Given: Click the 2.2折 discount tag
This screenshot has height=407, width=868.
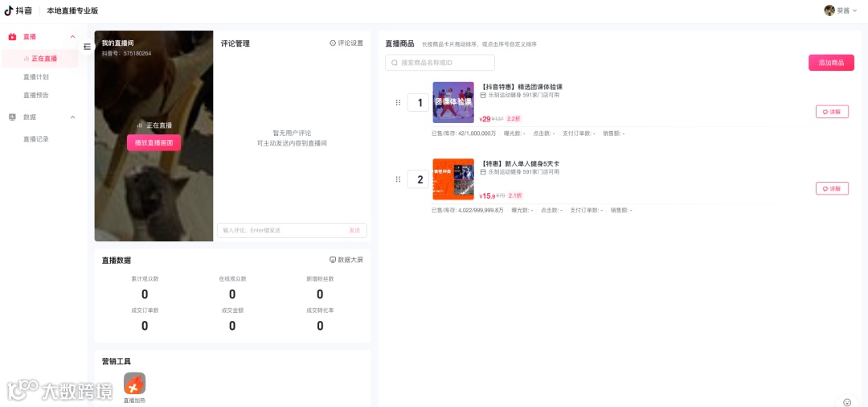Looking at the screenshot, I should point(513,118).
